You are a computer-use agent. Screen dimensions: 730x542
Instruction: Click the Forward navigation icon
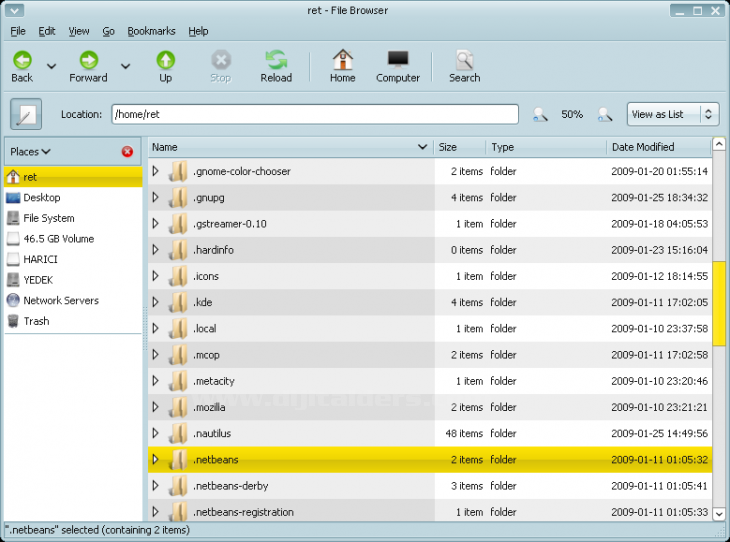(88, 61)
